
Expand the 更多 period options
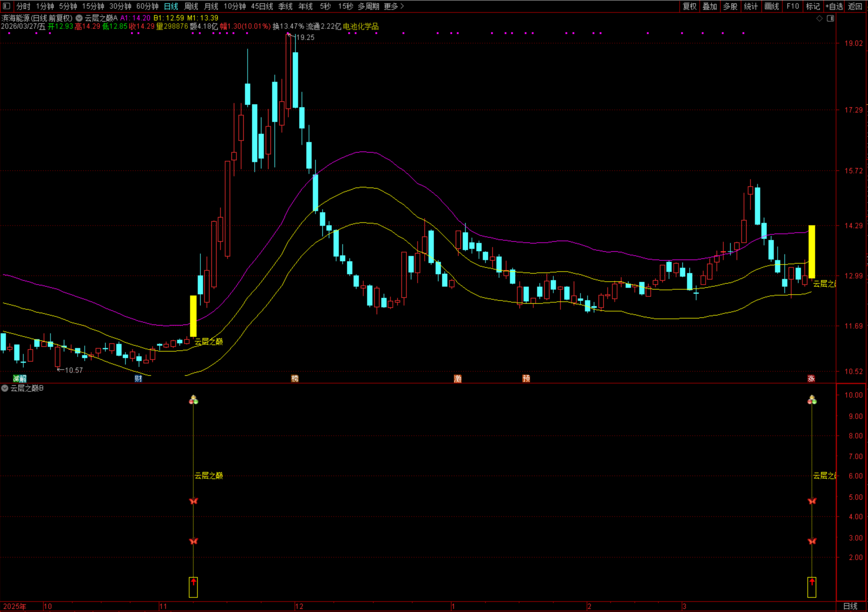[394, 6]
